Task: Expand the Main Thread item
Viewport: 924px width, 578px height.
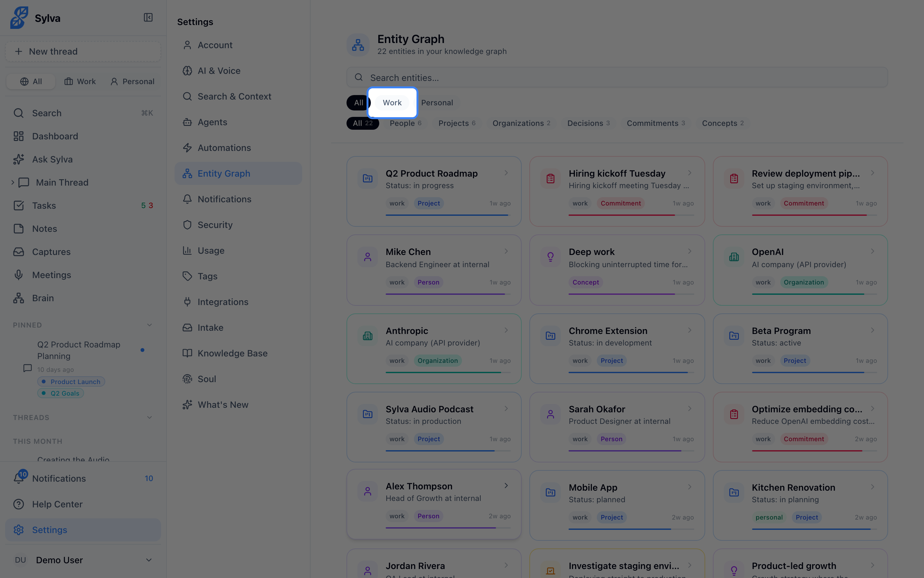Action: [13, 182]
